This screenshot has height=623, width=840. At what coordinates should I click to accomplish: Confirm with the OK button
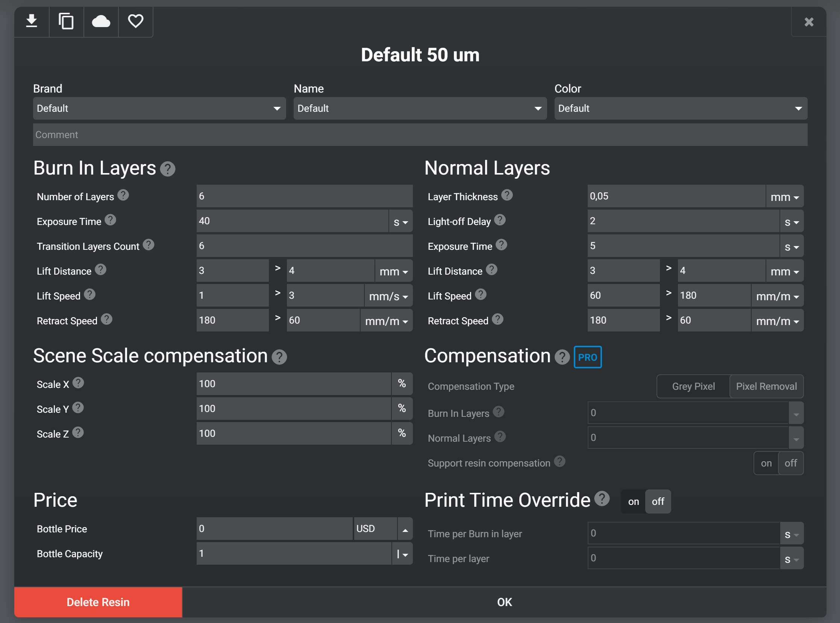point(504,602)
